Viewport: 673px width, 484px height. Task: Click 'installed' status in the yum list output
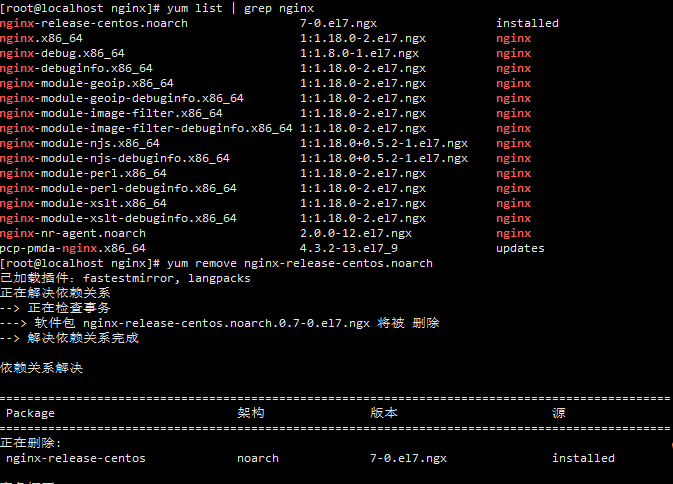[x=527, y=23]
